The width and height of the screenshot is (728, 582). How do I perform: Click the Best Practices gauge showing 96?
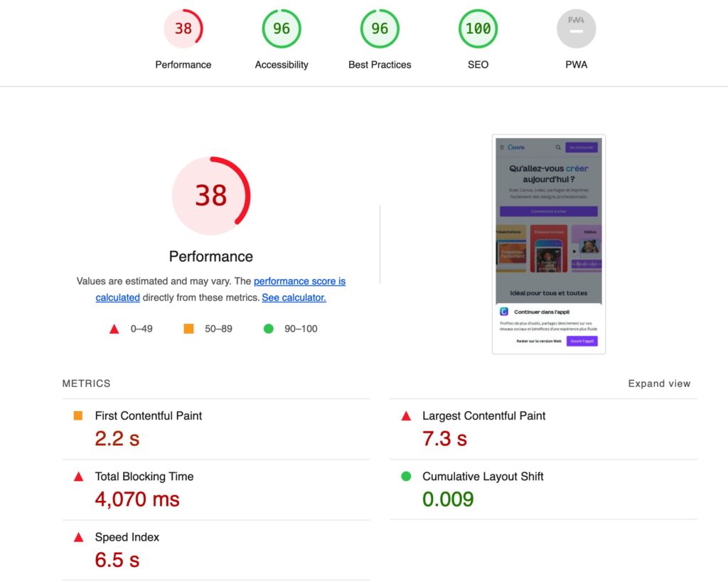click(380, 28)
